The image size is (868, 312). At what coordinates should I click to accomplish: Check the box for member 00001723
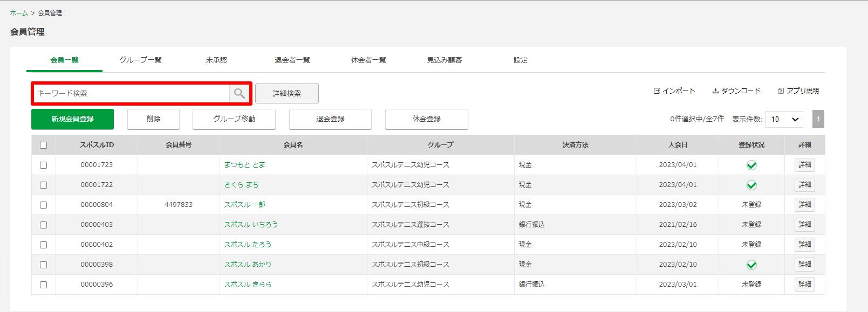point(44,165)
